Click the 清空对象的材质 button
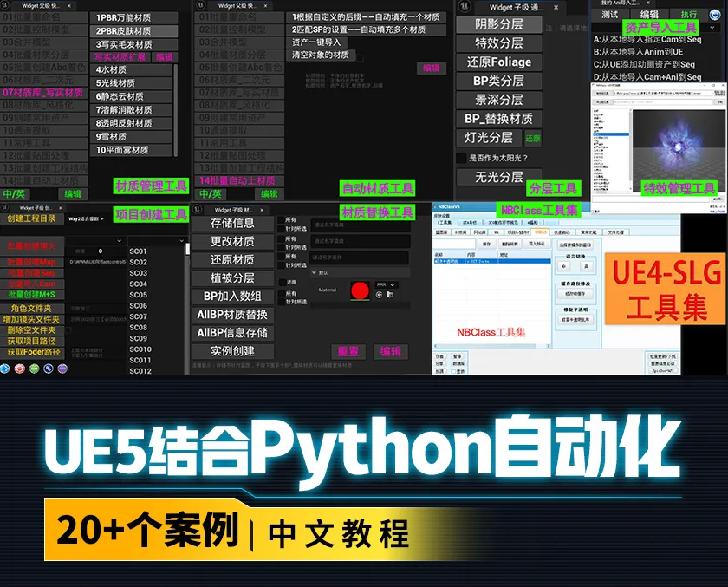This screenshot has width=728, height=587. point(321,55)
